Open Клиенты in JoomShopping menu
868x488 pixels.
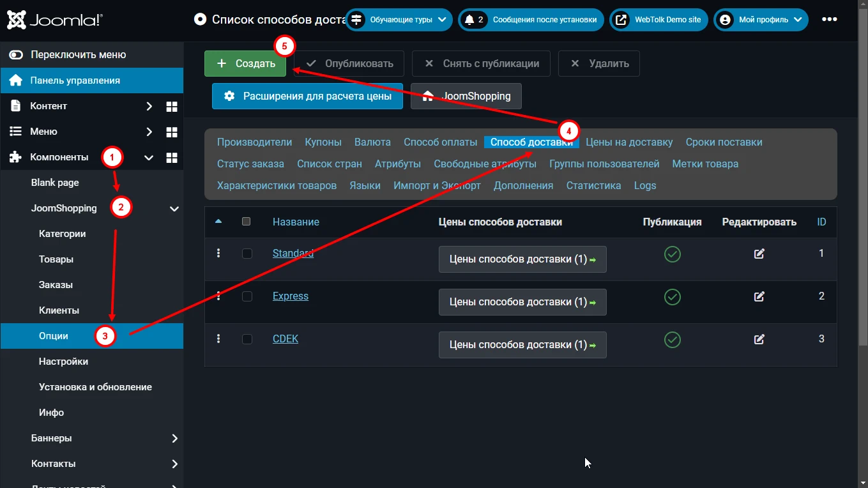(59, 310)
